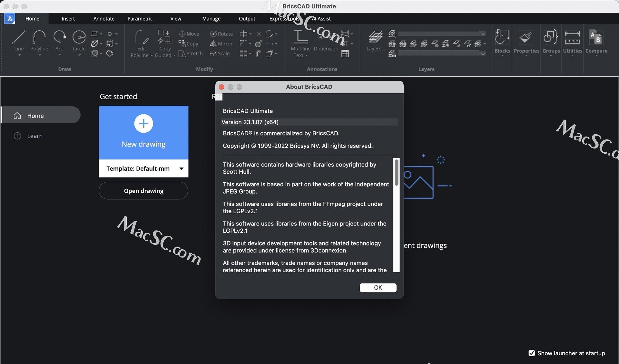
Task: Click the Learn sidebar navigation item
Action: [x=35, y=135]
